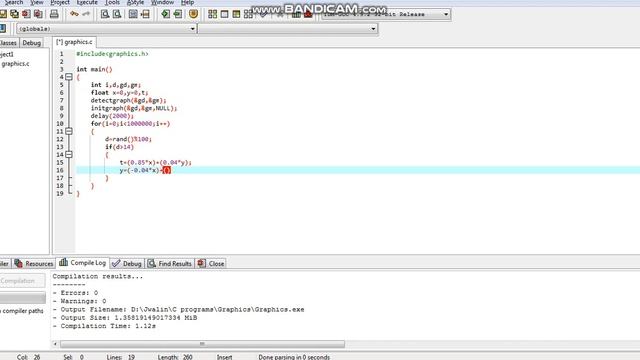Click the compile log horizontal scrollbar thumb
Image resolution: width=640 pixels, height=360 pixels.
pyautogui.click(x=202, y=344)
